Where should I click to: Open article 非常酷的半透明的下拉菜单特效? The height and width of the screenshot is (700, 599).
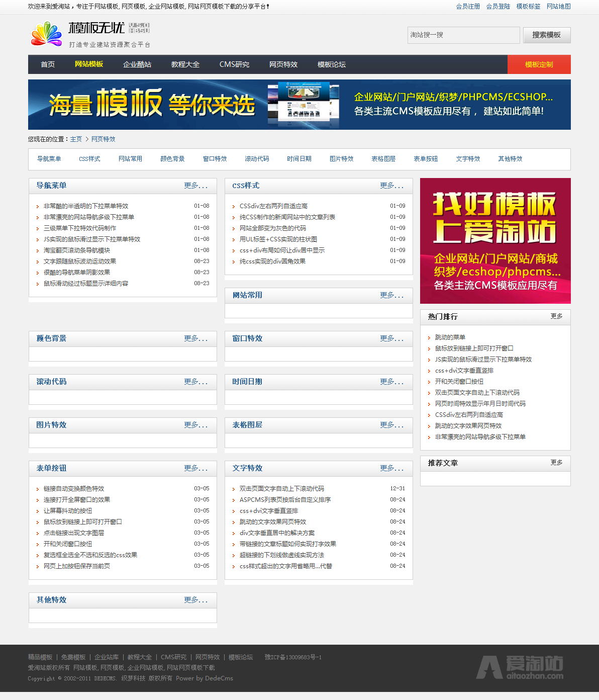(x=86, y=206)
